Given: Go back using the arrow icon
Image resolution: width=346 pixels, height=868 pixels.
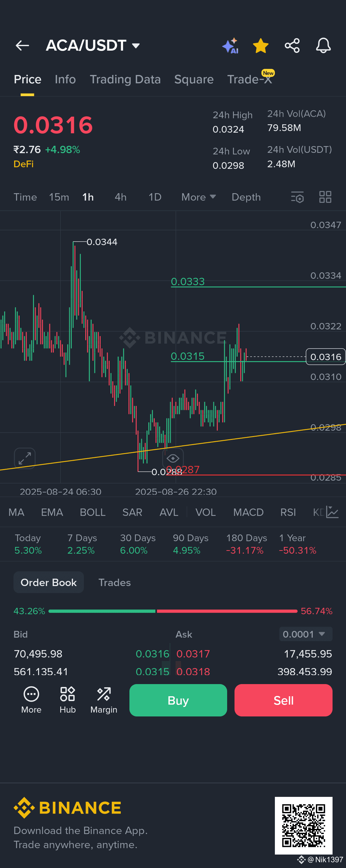Looking at the screenshot, I should tap(22, 45).
